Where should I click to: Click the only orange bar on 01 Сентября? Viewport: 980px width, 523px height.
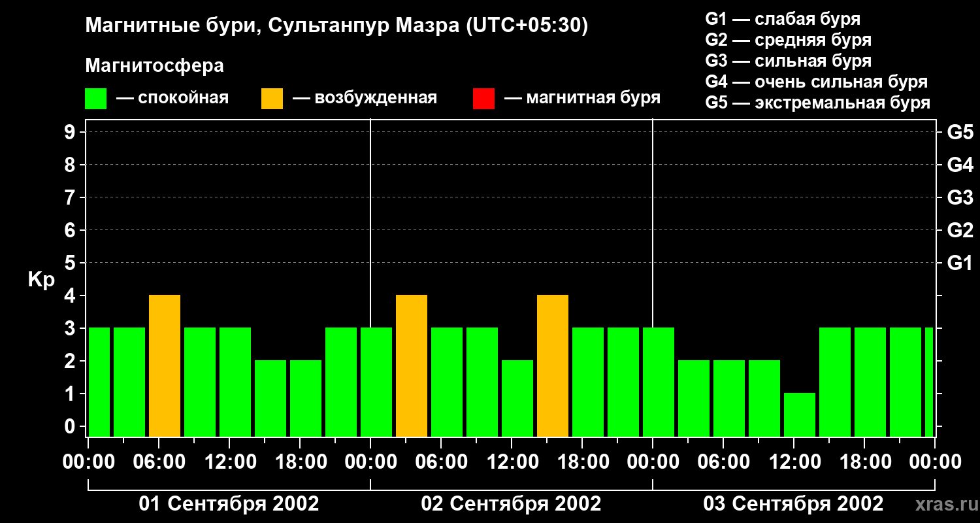coord(165,366)
